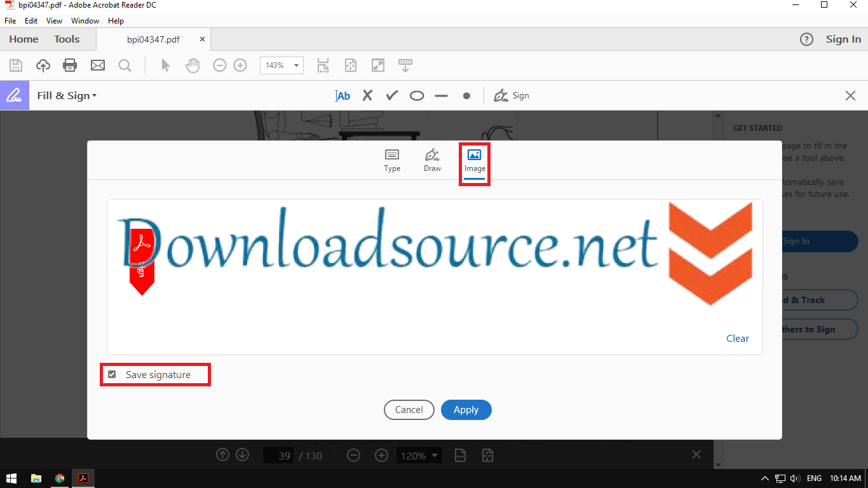Click the 10:14 AM clock
The height and width of the screenshot is (488, 868).
click(845, 478)
